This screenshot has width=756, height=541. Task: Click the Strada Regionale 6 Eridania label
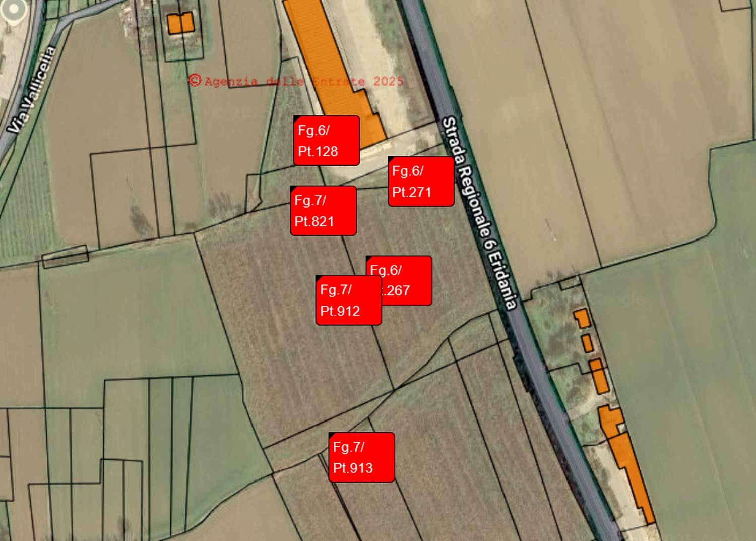click(479, 213)
